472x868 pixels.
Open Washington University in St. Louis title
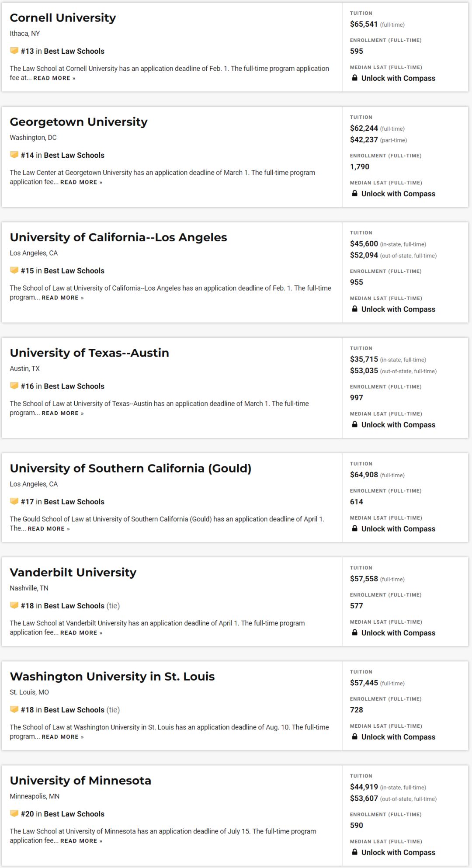tap(112, 677)
